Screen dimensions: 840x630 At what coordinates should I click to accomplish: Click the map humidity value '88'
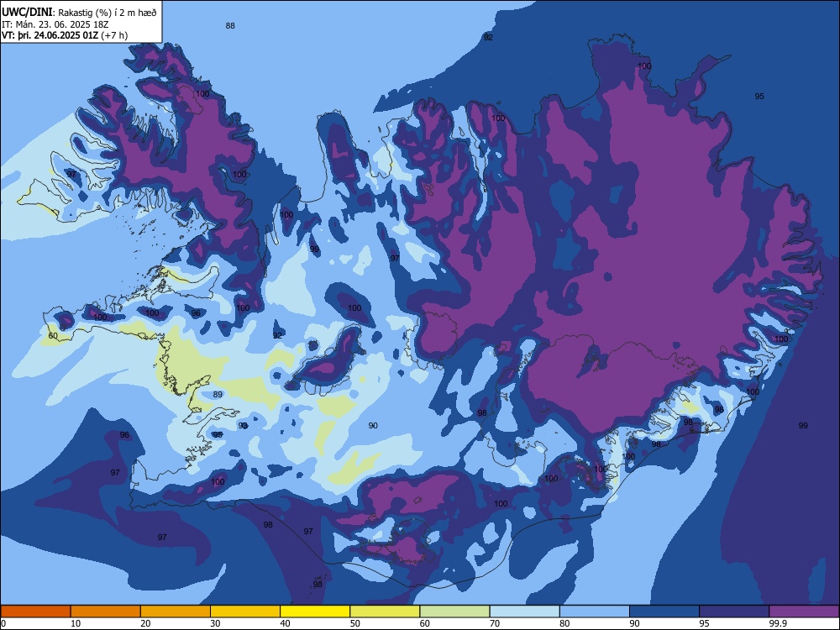click(x=230, y=26)
